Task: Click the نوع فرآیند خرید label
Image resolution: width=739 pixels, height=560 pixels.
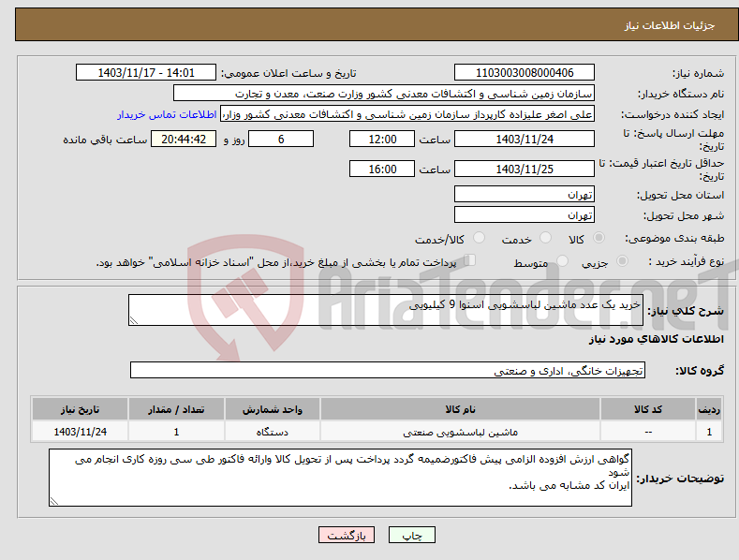Action: pyautogui.click(x=686, y=261)
